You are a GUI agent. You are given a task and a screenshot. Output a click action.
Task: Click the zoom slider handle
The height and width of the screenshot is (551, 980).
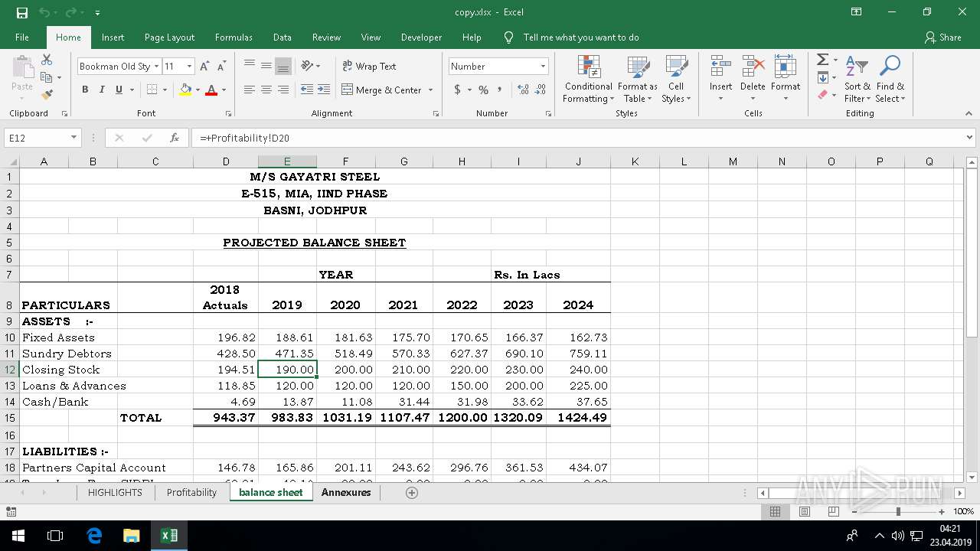(x=898, y=511)
